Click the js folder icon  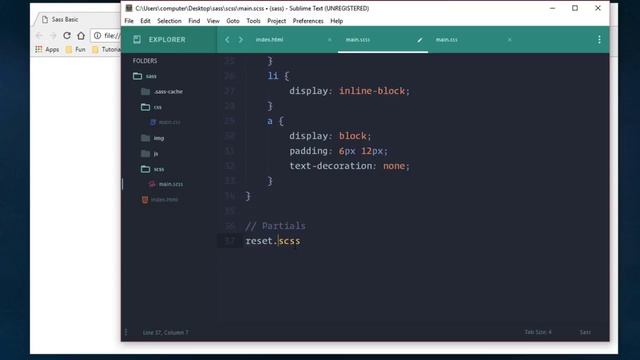(145, 153)
